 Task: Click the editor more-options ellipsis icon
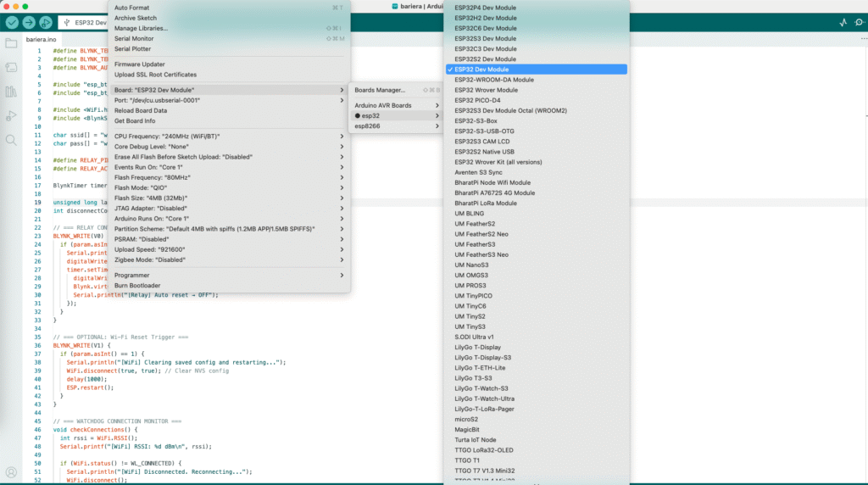864,39
